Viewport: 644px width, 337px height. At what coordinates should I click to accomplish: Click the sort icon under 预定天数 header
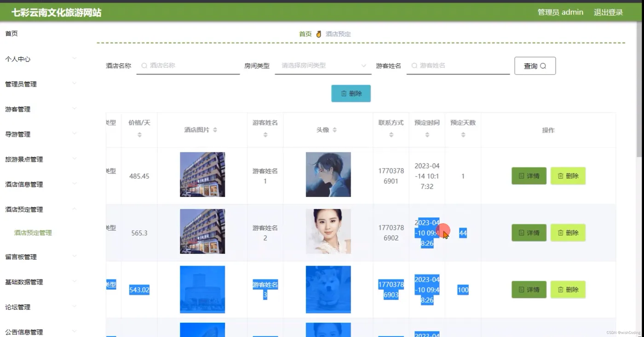click(463, 135)
